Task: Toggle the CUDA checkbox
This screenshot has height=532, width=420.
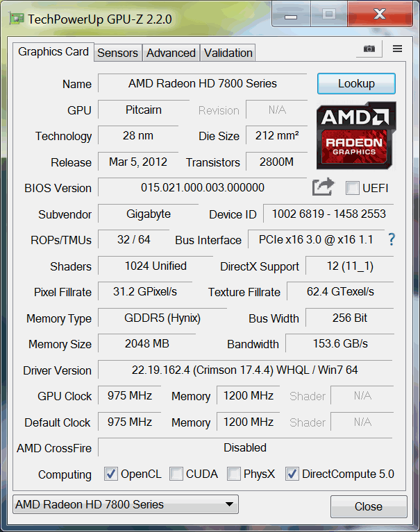Action: [x=176, y=474]
